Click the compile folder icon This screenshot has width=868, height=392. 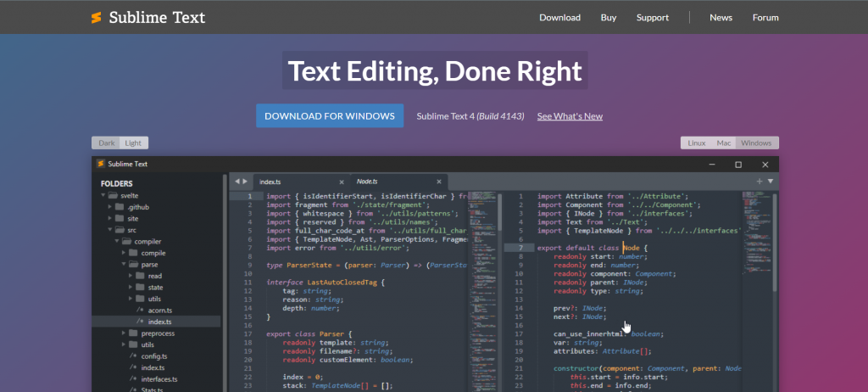click(x=133, y=253)
